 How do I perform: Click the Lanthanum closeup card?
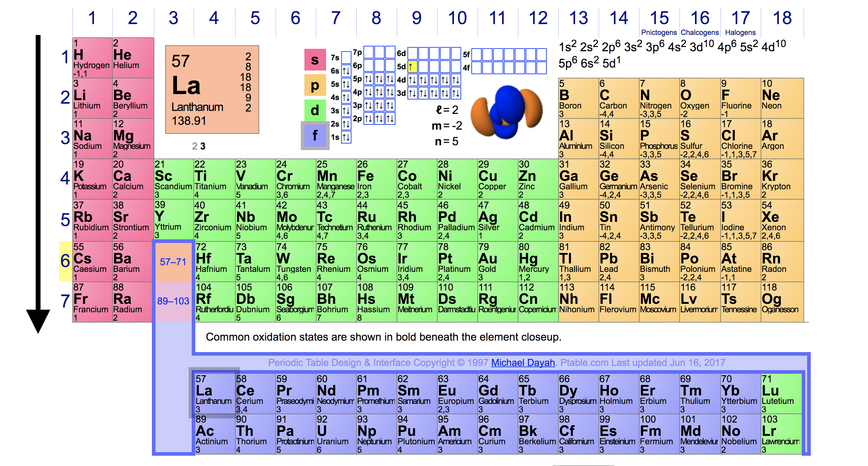point(212,90)
